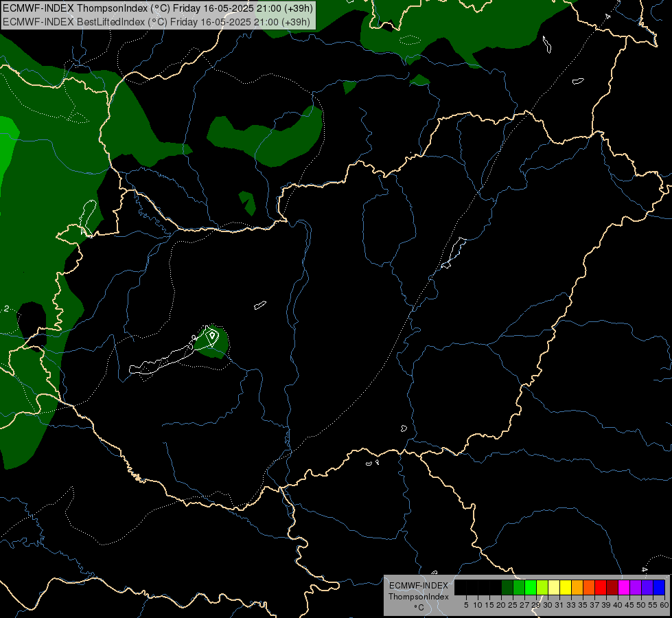This screenshot has height=618, width=672.
Task: Select the red 37–39 legend swatch
Action: click(601, 587)
